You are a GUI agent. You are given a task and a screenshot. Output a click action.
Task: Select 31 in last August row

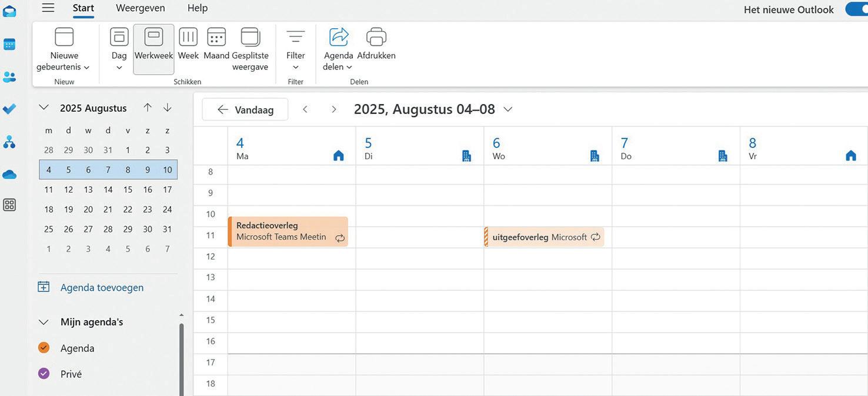tap(168, 229)
